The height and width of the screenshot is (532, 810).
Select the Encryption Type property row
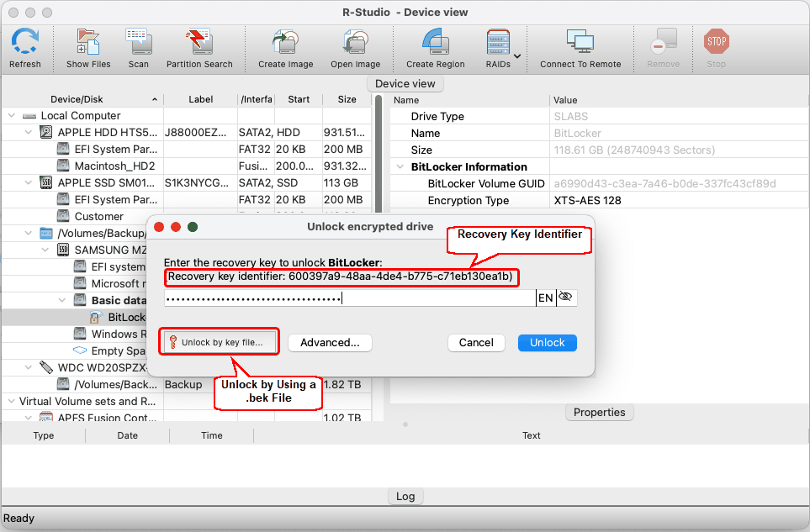pyautogui.click(x=599, y=200)
